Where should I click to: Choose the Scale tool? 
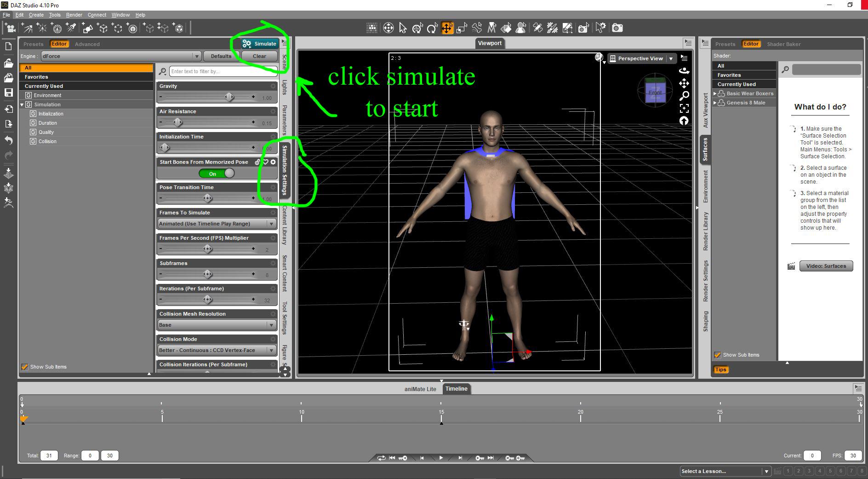(x=462, y=28)
